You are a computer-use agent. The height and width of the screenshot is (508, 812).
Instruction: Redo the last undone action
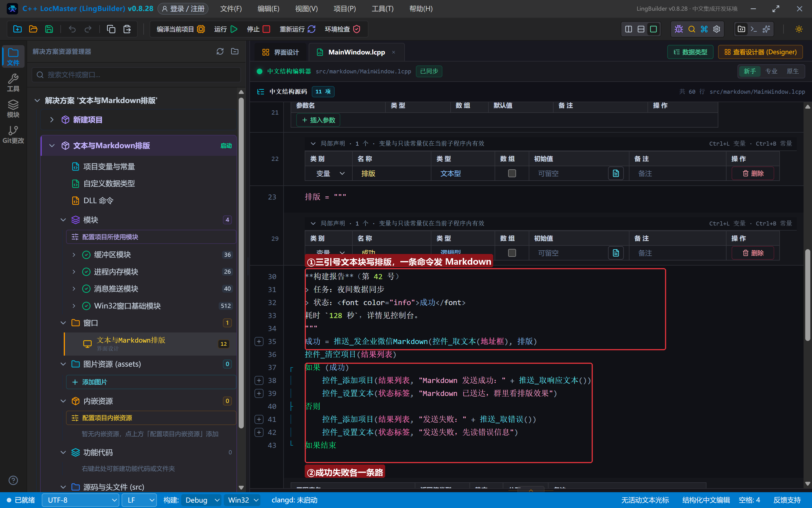88,29
